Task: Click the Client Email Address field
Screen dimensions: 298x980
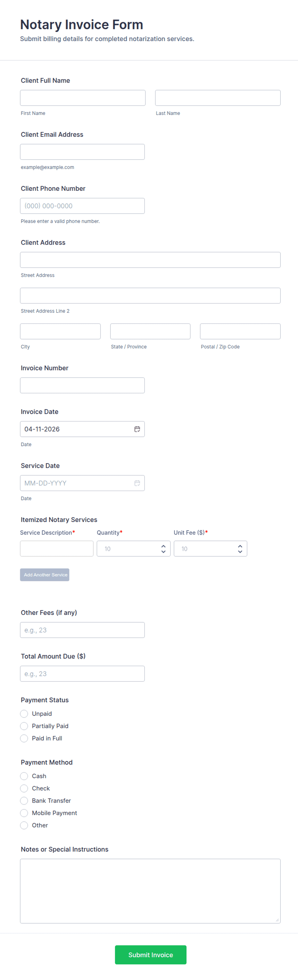Action: pos(82,152)
